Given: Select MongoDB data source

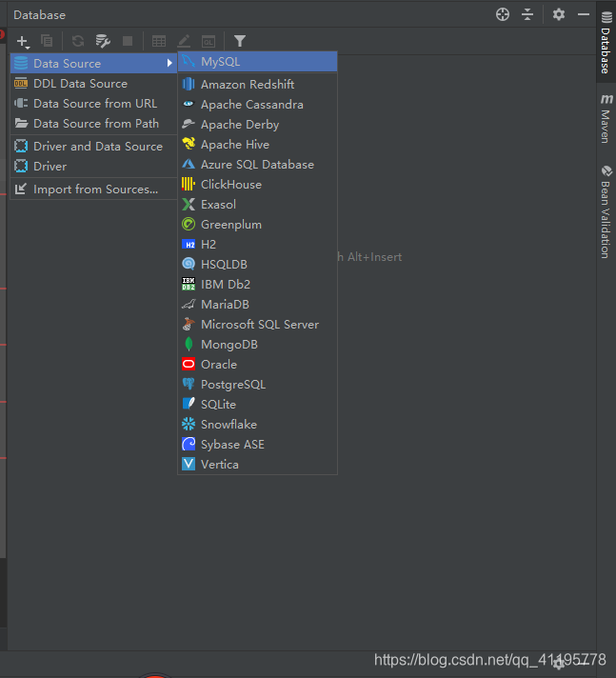Looking at the screenshot, I should 258,344.
